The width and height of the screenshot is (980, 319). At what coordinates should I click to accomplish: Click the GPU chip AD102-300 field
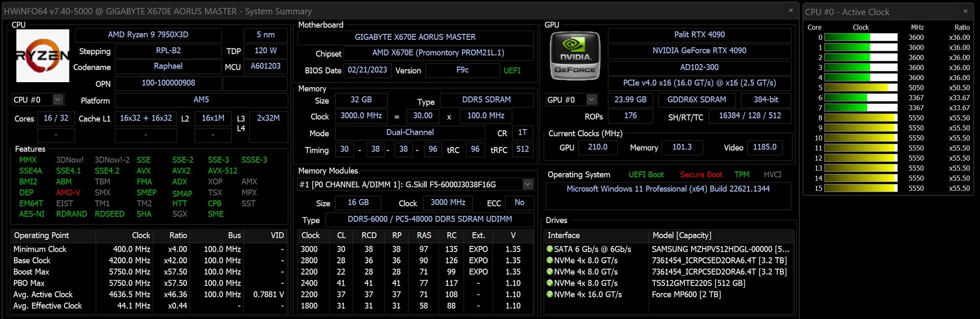pos(699,67)
